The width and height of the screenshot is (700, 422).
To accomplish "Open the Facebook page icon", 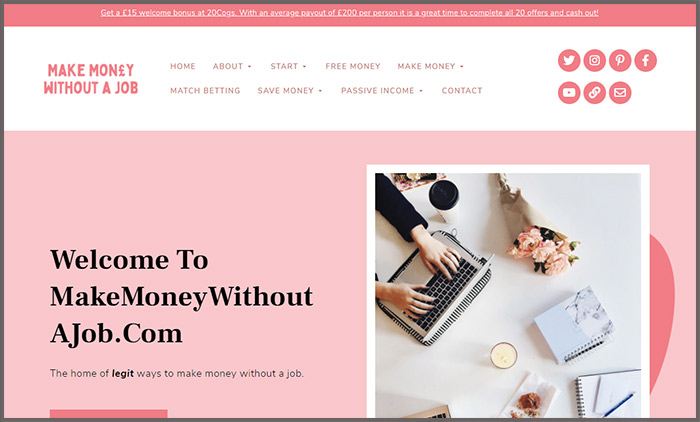I will 646,60.
